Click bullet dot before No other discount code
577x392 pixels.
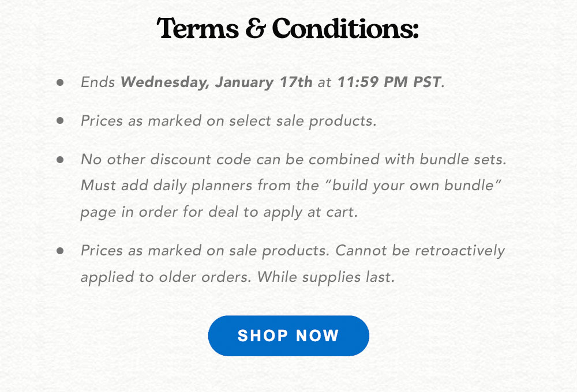60,160
